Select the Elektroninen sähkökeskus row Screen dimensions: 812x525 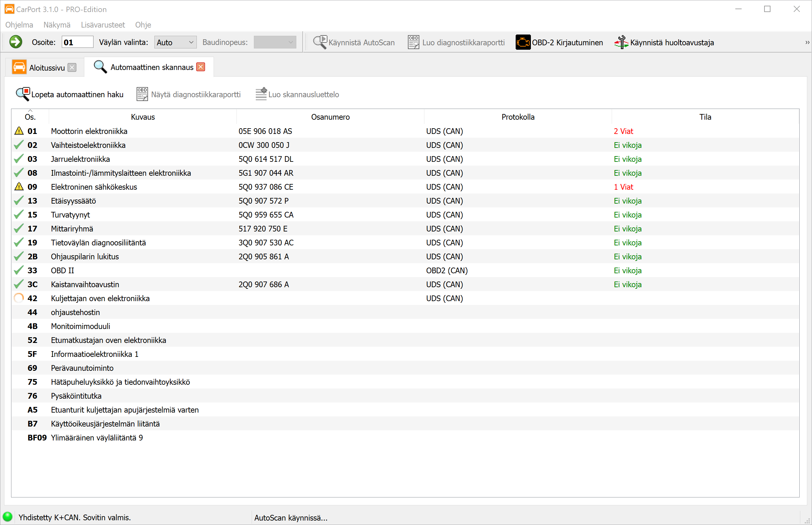pyautogui.click(x=94, y=187)
